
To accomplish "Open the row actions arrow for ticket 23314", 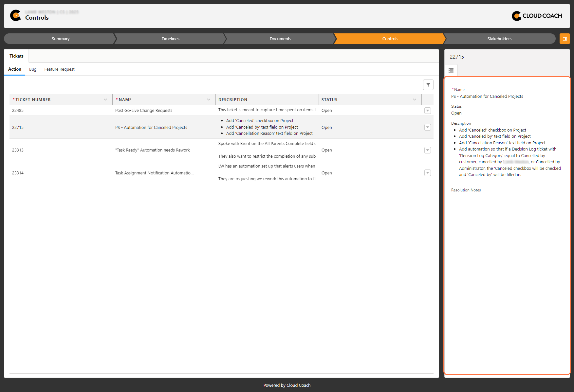I will pyautogui.click(x=428, y=173).
